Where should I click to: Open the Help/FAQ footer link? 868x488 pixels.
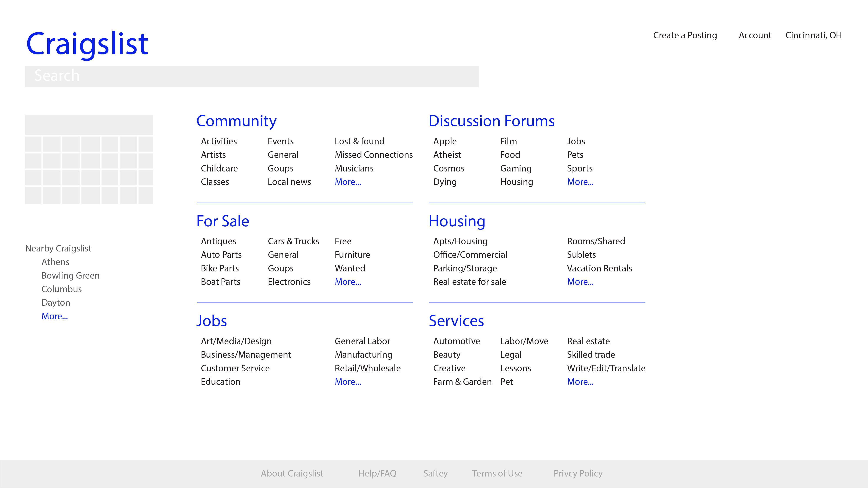[377, 473]
